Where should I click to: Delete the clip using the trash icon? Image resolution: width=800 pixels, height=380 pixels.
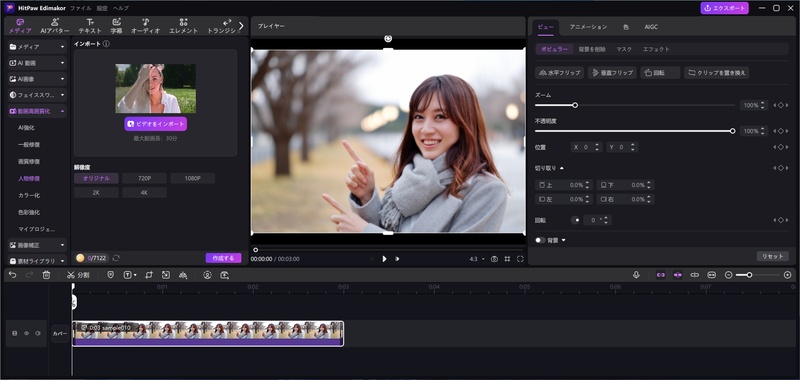click(46, 275)
